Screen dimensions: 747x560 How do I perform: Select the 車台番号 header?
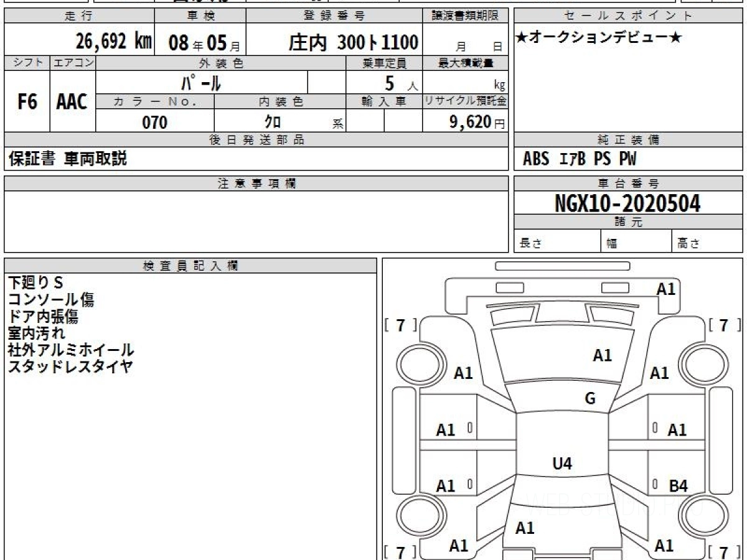(x=629, y=184)
